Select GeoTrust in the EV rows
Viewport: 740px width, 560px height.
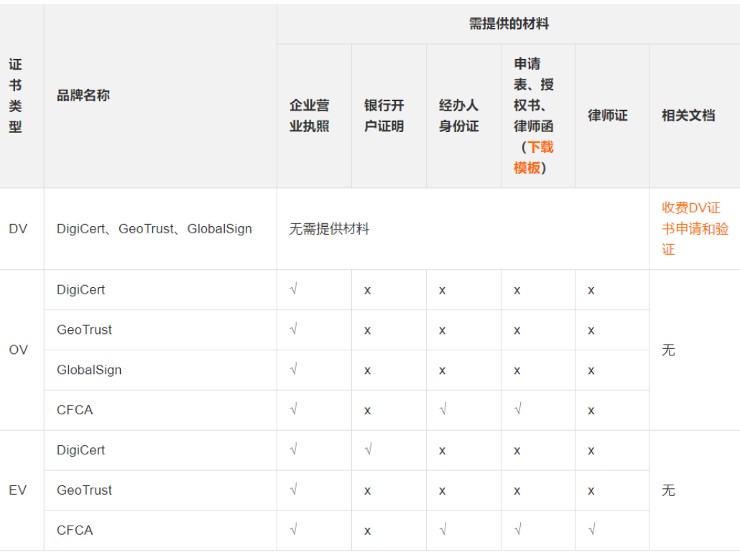(85, 490)
